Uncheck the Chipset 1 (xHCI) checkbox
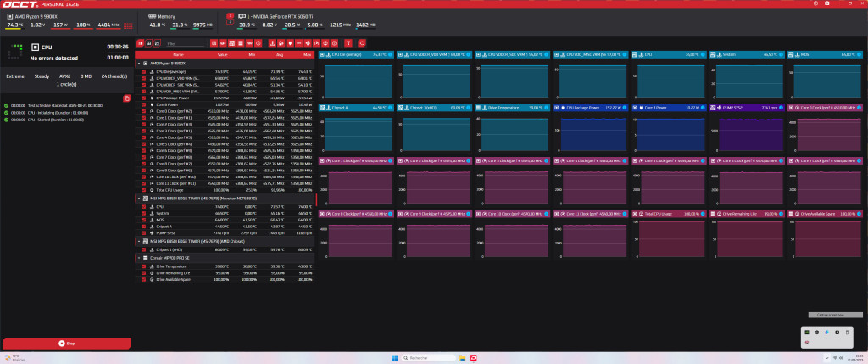 143,249
